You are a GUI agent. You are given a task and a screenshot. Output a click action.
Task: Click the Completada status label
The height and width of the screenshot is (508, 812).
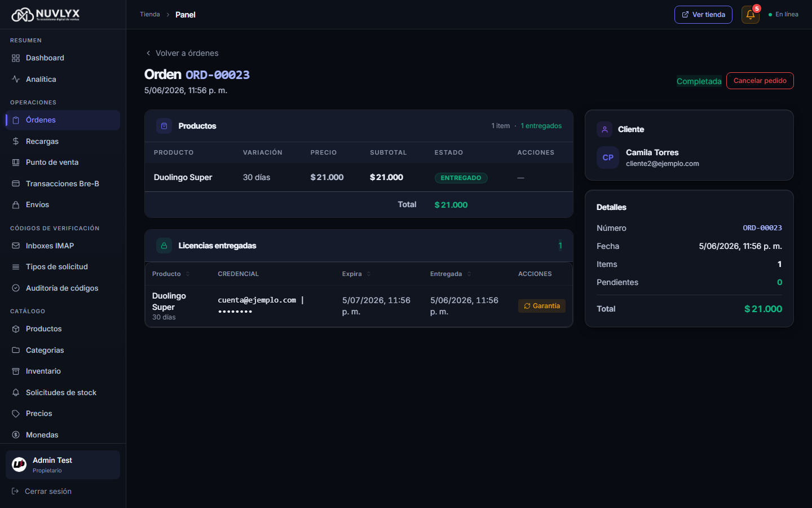[x=699, y=81]
